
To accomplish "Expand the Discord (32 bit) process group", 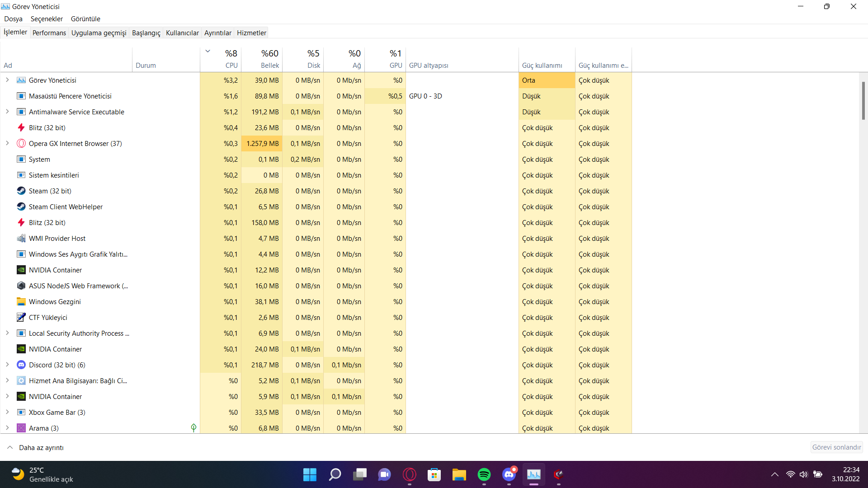I will (7, 365).
